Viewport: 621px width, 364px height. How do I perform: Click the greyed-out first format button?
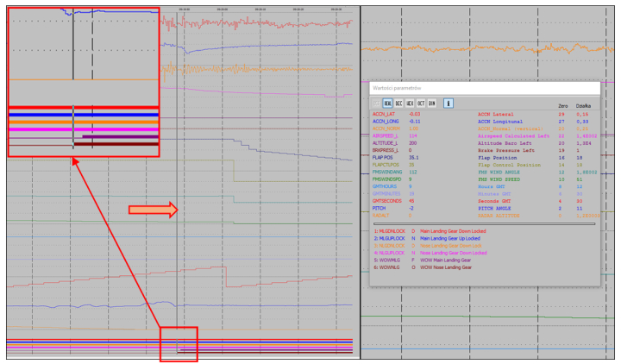pyautogui.click(x=376, y=104)
